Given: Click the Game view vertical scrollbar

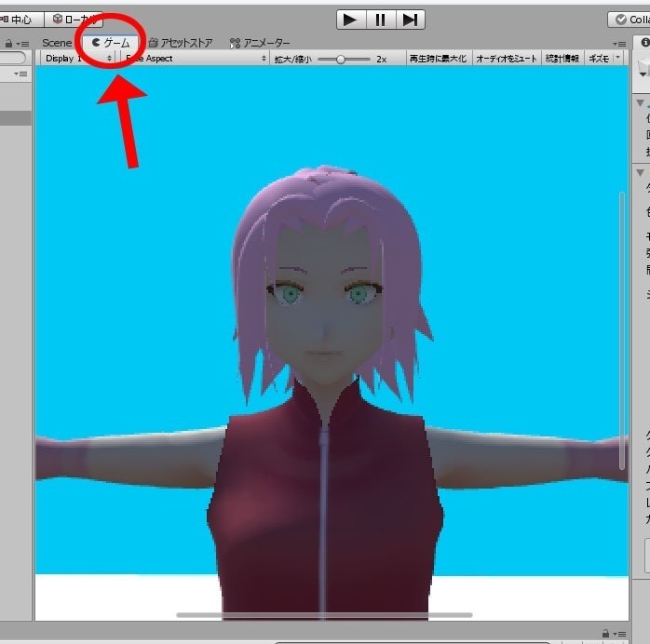Looking at the screenshot, I should pos(622,330).
